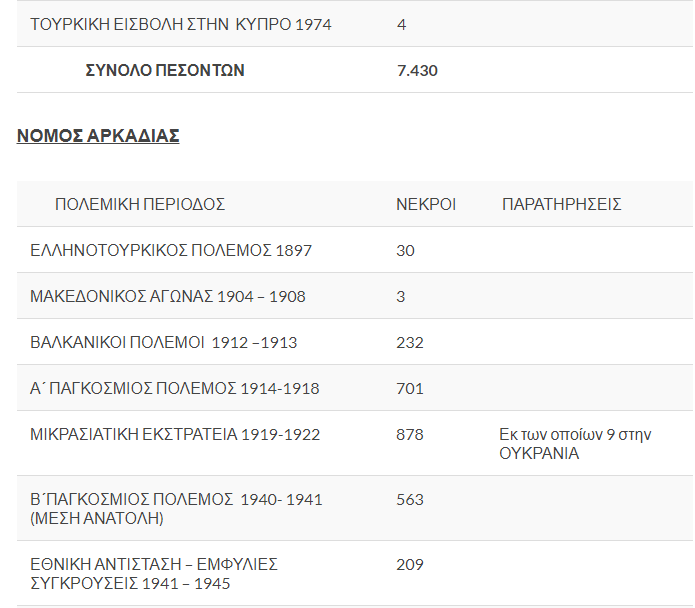Screen dimensions: 695x608
Task: Click the ΠΑΡΑΤΗΡΗΣΕΙΣ column header
Action: pyautogui.click(x=562, y=204)
